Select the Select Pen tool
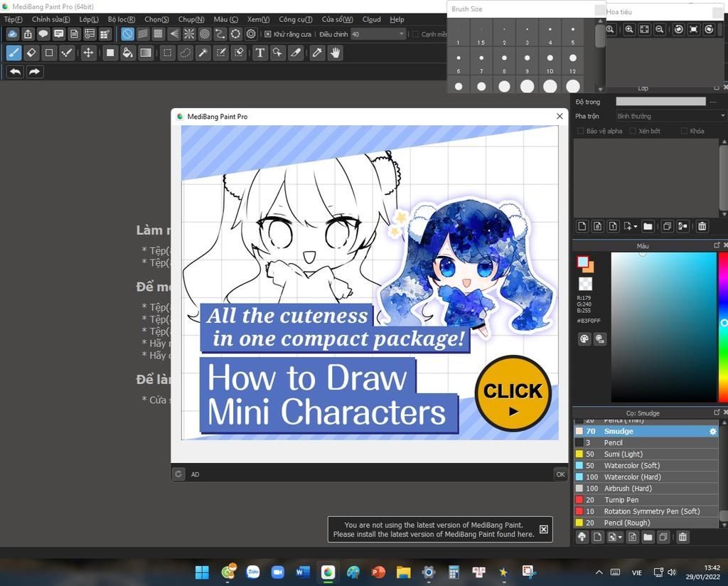 pos(221,53)
